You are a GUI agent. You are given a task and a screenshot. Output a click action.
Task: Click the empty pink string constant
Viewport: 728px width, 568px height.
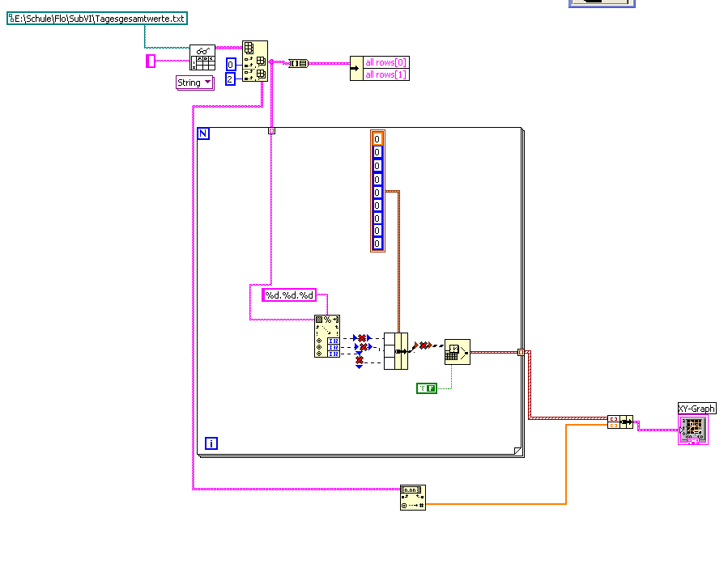[151, 61]
